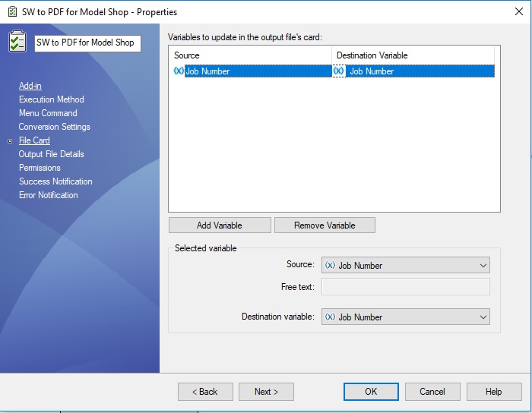
Task: Go Back to previous page
Action: tap(205, 392)
